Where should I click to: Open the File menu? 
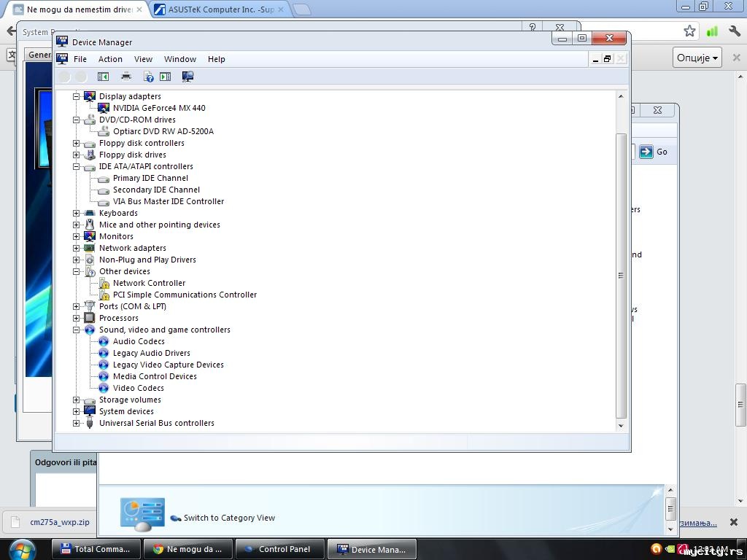point(80,59)
